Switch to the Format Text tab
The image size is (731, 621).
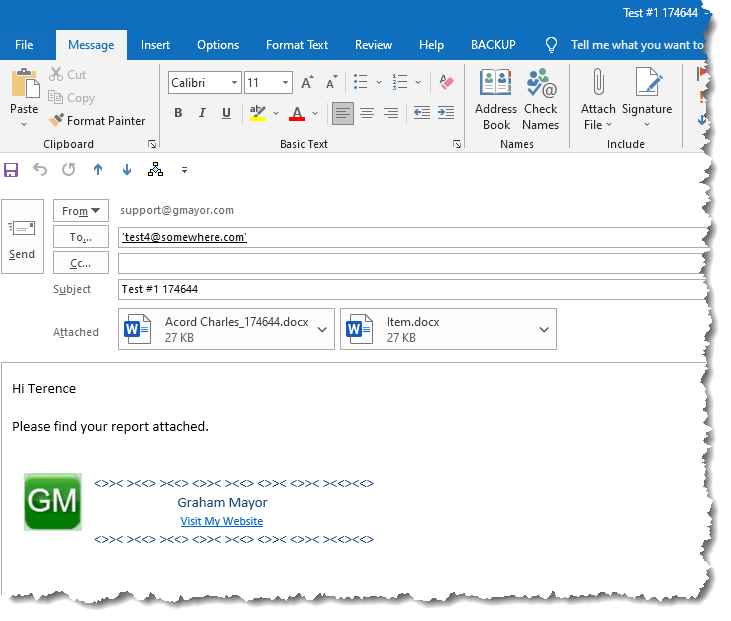(x=297, y=45)
